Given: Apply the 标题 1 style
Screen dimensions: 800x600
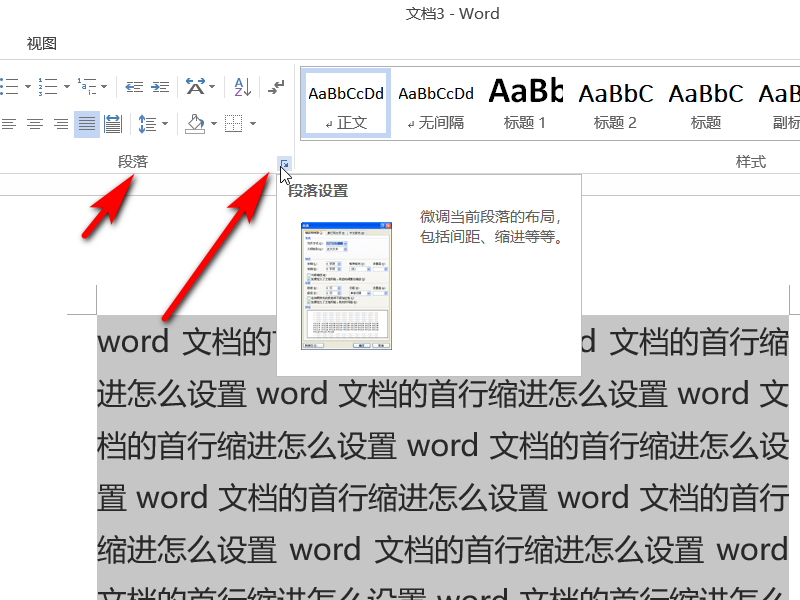Looking at the screenshot, I should tap(526, 104).
